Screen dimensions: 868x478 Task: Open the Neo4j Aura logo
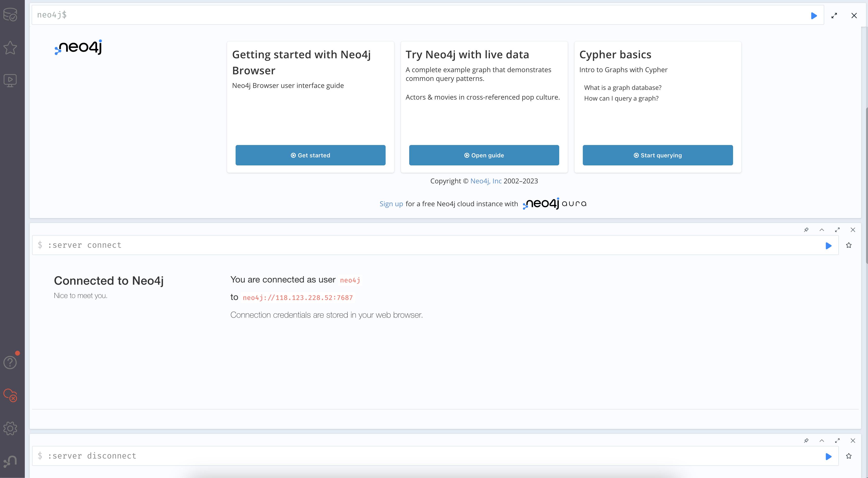point(555,203)
